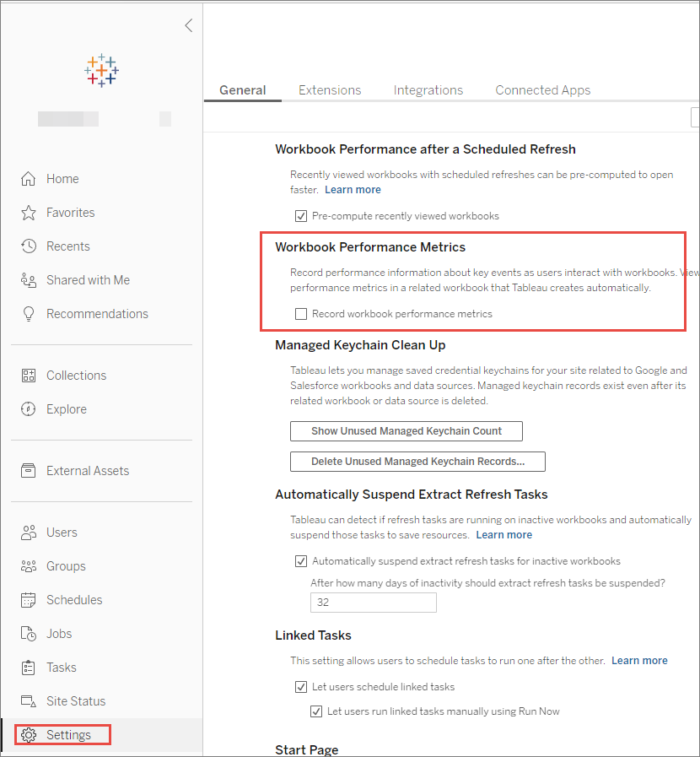Select the Shared with Me icon

pos(29,280)
